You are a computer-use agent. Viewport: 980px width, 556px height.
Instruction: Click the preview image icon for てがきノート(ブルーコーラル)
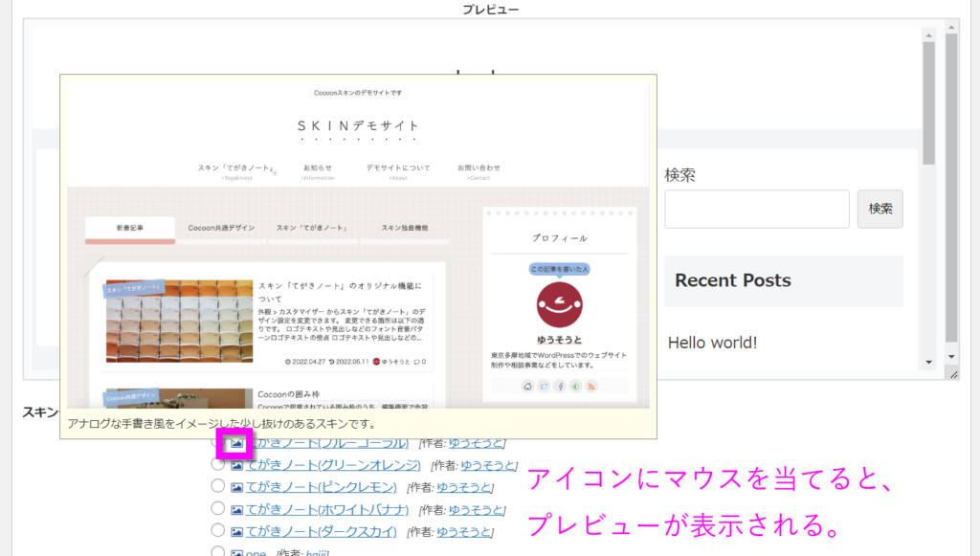[x=237, y=443]
